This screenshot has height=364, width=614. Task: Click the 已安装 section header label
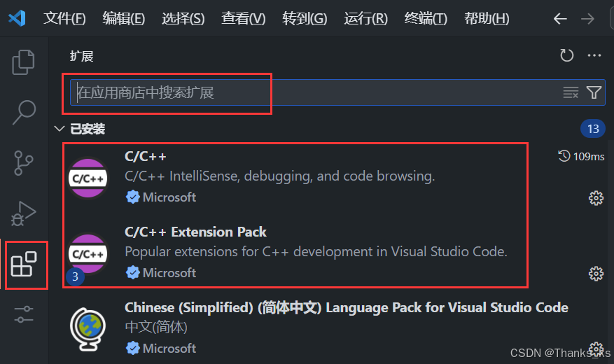coord(88,129)
